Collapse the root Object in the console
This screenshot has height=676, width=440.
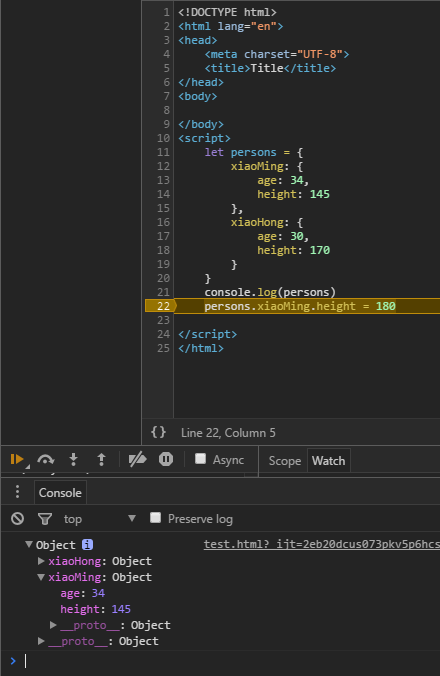(29, 545)
